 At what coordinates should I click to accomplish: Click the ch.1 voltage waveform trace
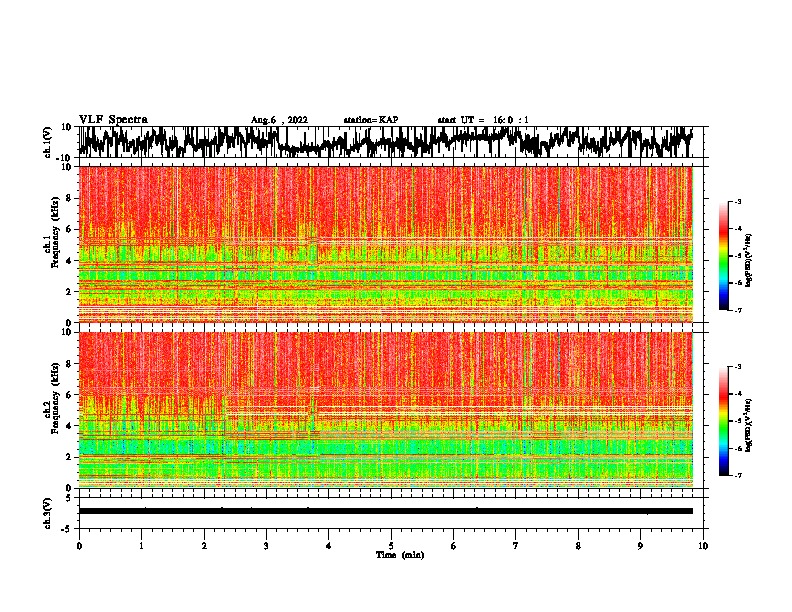click(x=385, y=142)
